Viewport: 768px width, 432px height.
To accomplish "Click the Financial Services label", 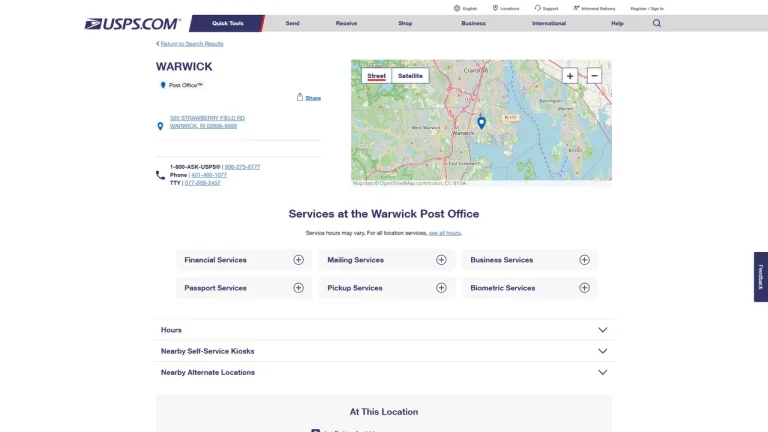I will coord(216,260).
